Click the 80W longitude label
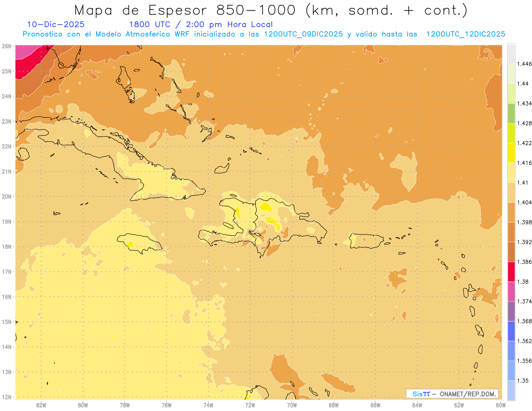 click(83, 405)
